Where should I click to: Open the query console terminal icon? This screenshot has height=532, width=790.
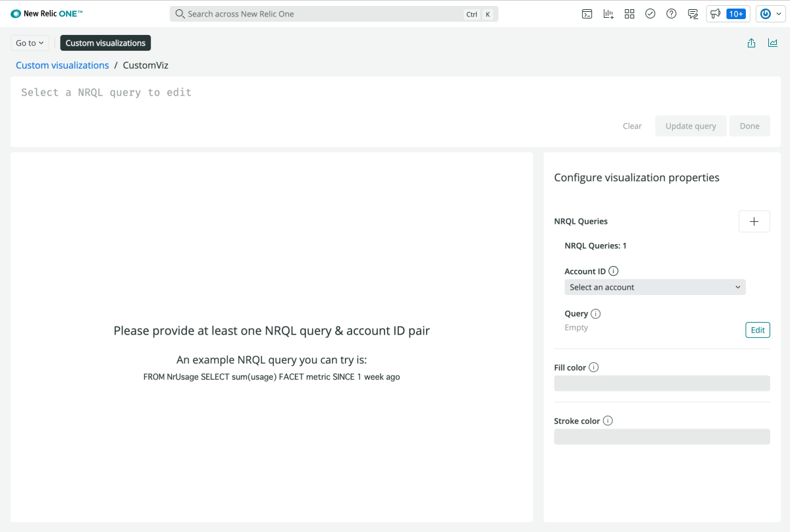click(x=587, y=14)
